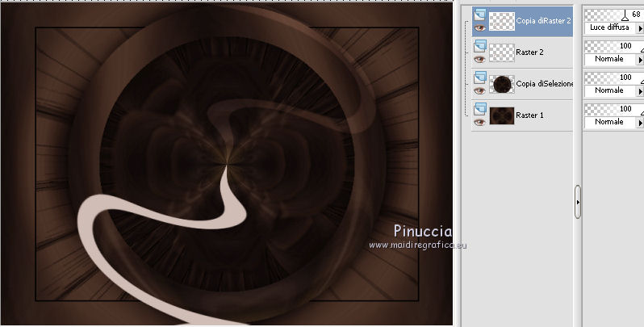
Task: Click the raster layer icon of Raster 1
Action: [x=479, y=109]
